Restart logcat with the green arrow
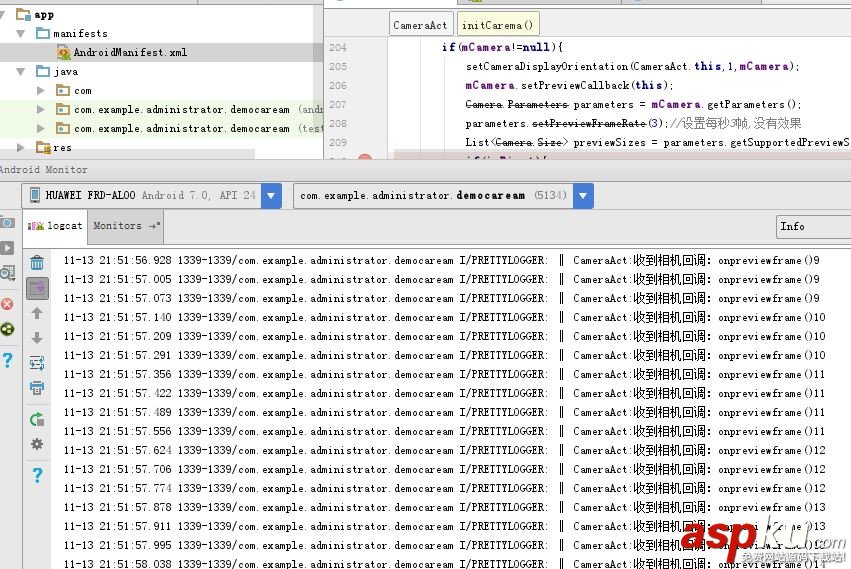The width and height of the screenshot is (851, 569). (37, 419)
